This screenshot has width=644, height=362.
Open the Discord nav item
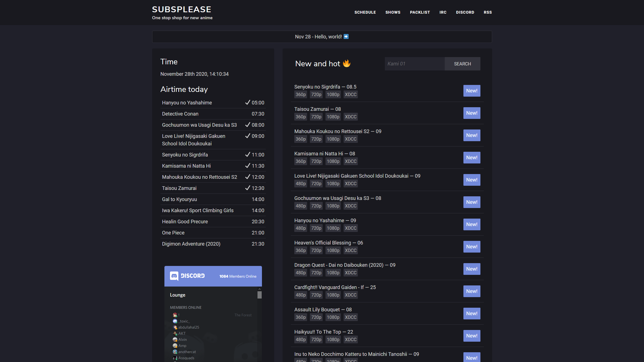pos(465,12)
